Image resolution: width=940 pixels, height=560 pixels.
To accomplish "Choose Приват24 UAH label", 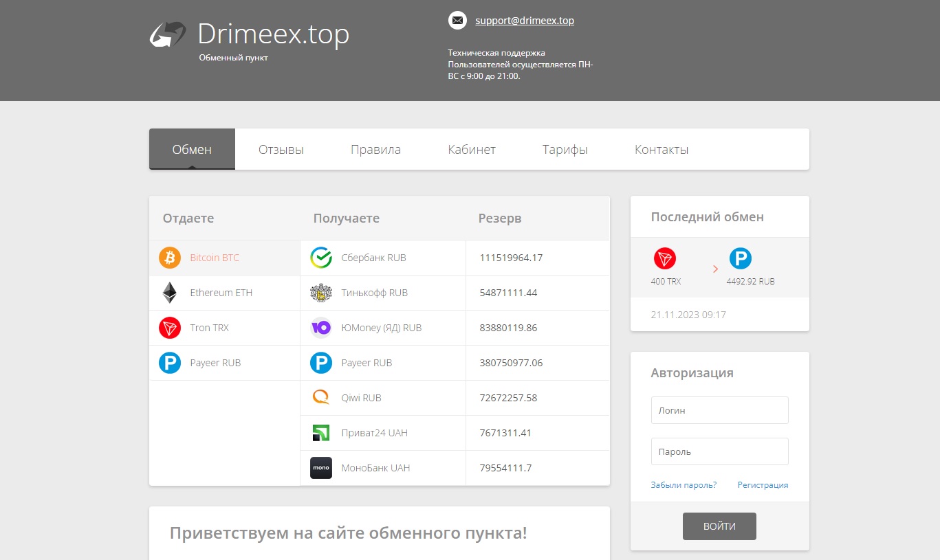I will point(374,433).
